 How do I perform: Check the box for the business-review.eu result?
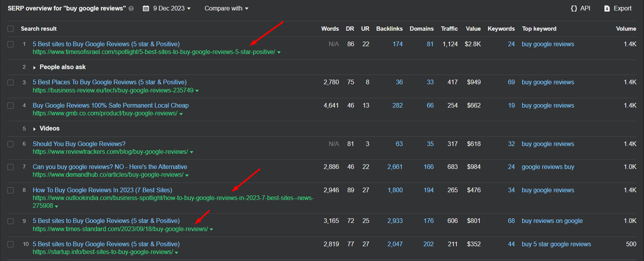coord(11,82)
